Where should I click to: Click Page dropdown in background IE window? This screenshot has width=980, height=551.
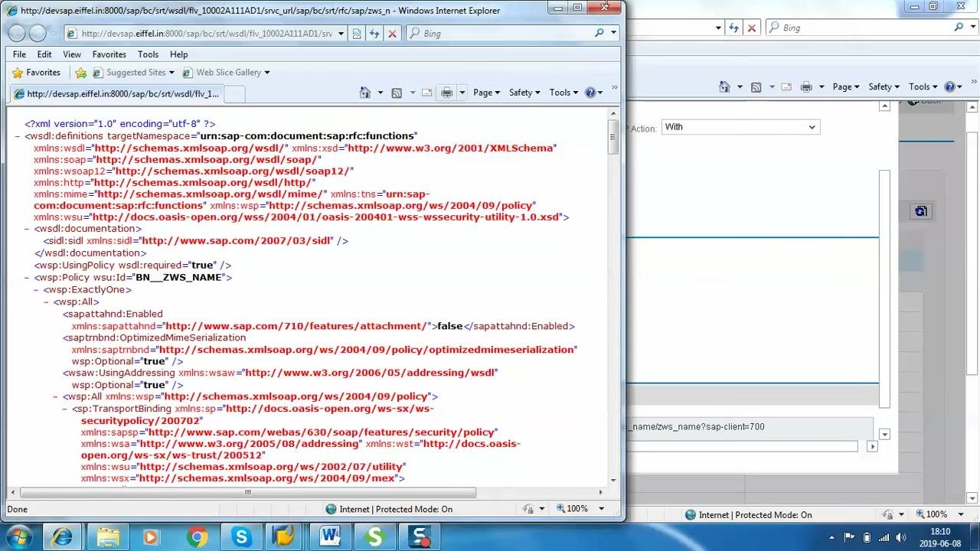pos(846,86)
